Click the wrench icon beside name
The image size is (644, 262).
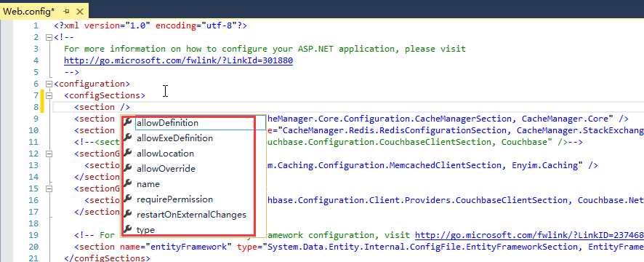[128, 183]
